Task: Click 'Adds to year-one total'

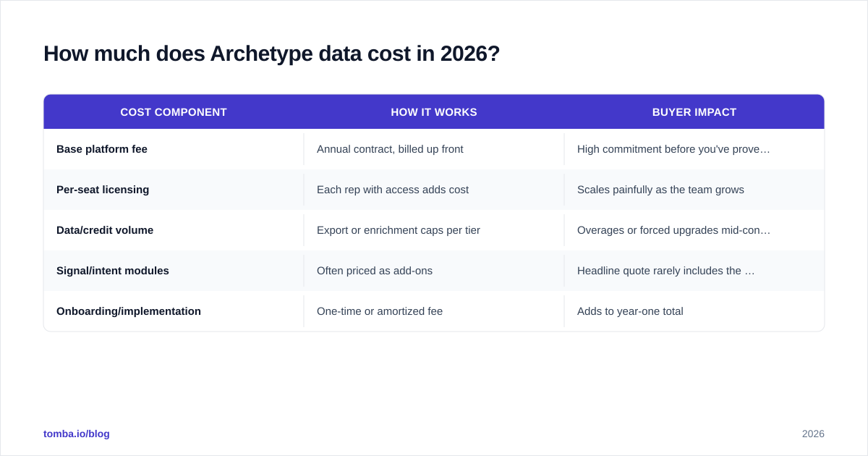Action: 630,311
